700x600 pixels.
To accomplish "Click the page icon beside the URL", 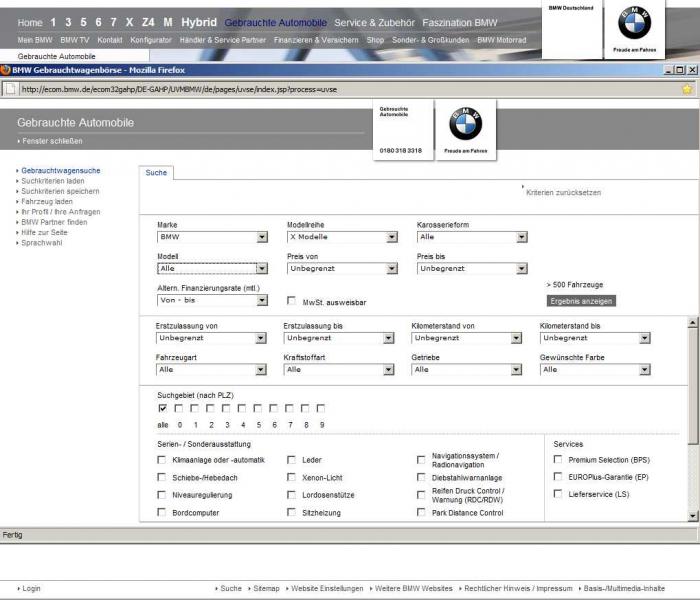I will tap(9, 88).
